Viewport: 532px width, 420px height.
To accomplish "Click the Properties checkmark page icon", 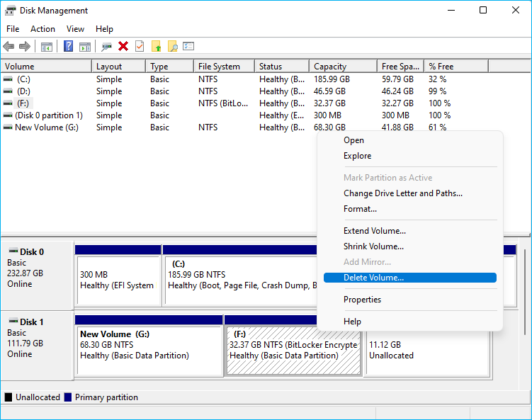I will (140, 47).
